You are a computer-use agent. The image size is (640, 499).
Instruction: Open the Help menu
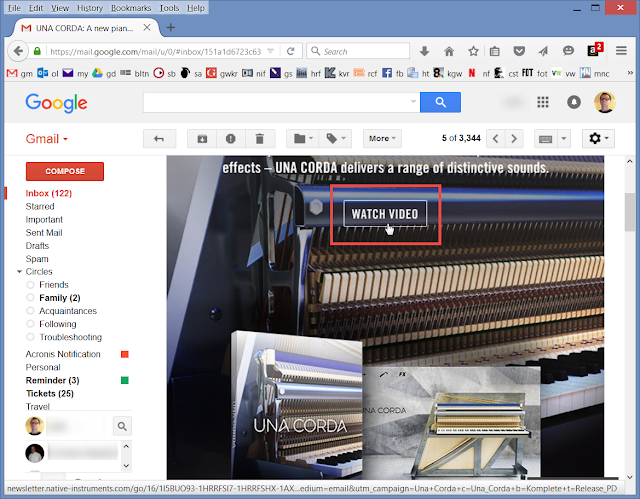point(196,8)
